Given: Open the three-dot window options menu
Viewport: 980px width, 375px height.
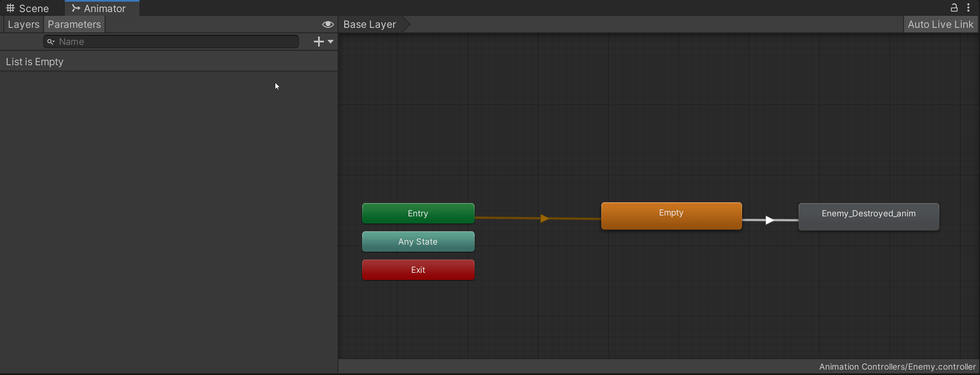Looking at the screenshot, I should pyautogui.click(x=968, y=8).
